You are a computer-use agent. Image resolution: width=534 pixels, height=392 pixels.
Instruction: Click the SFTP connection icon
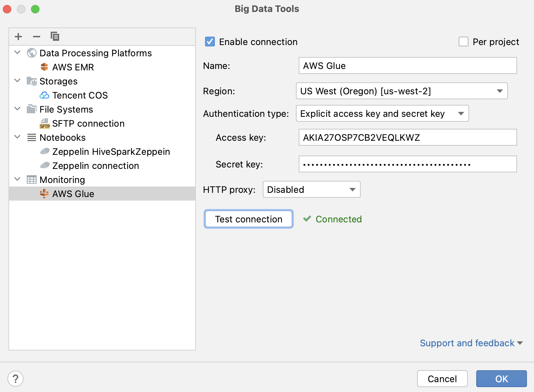pos(44,123)
